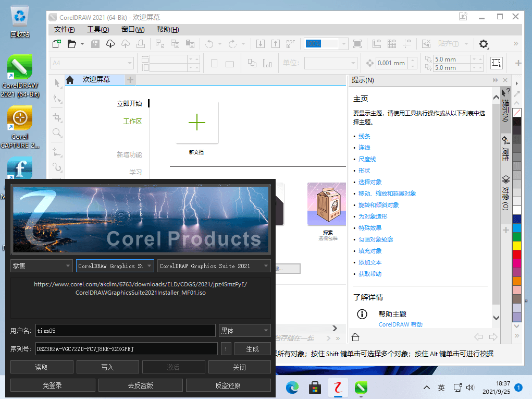Open the 线条 hint topic link
The image size is (532, 399).
coord(364,136)
